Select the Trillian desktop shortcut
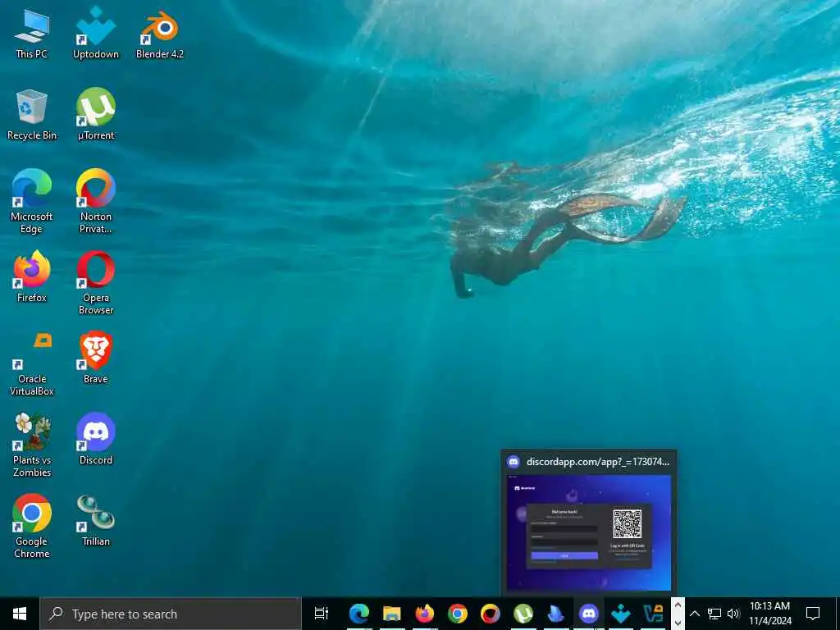840x630 pixels. coord(96,521)
